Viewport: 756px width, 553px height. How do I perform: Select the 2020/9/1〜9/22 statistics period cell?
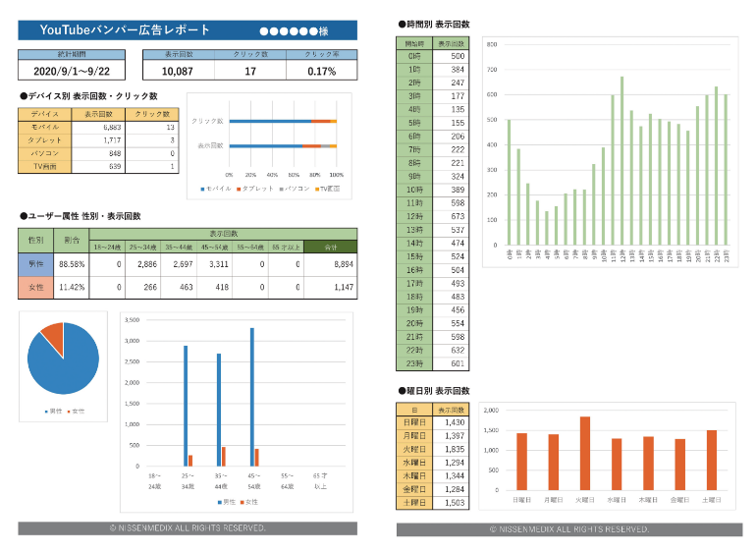point(72,72)
